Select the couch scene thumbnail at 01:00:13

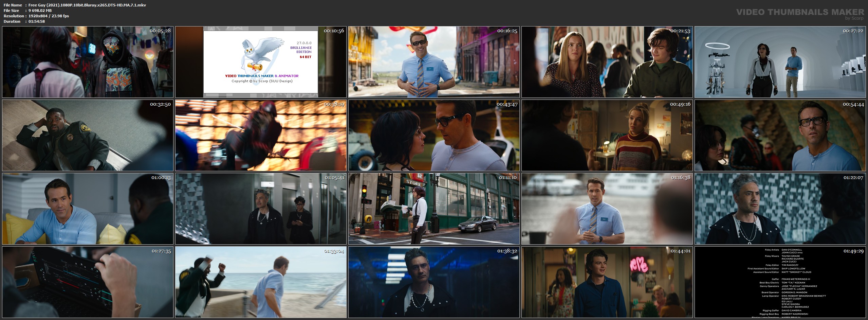pyautogui.click(x=88, y=209)
